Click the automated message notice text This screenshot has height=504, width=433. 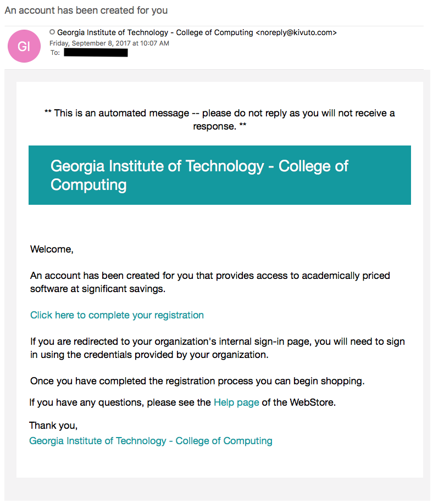coord(220,120)
